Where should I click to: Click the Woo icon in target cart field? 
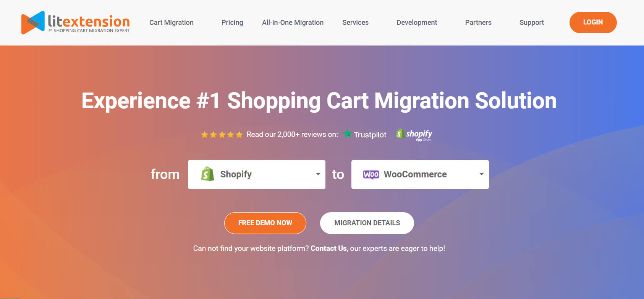(371, 174)
